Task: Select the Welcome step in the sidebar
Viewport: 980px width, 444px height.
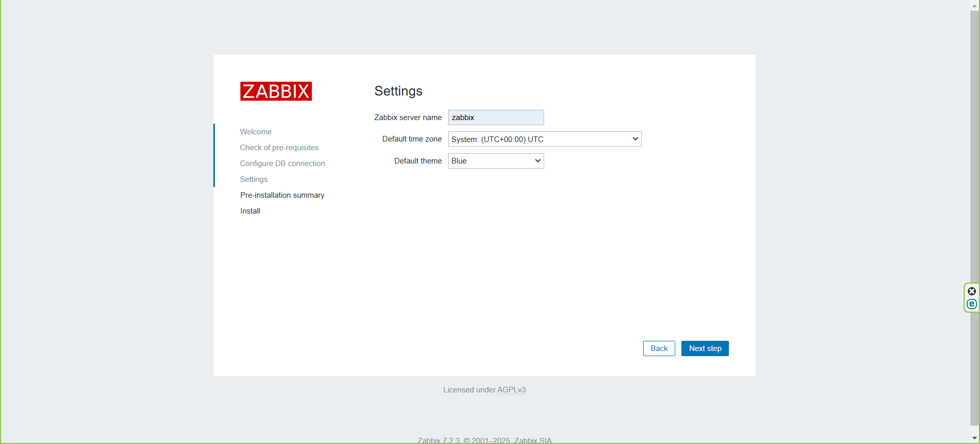Action: (256, 132)
